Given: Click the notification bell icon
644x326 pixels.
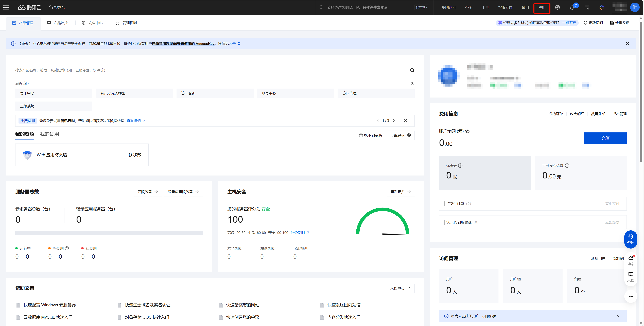Looking at the screenshot, I should click(x=572, y=8).
